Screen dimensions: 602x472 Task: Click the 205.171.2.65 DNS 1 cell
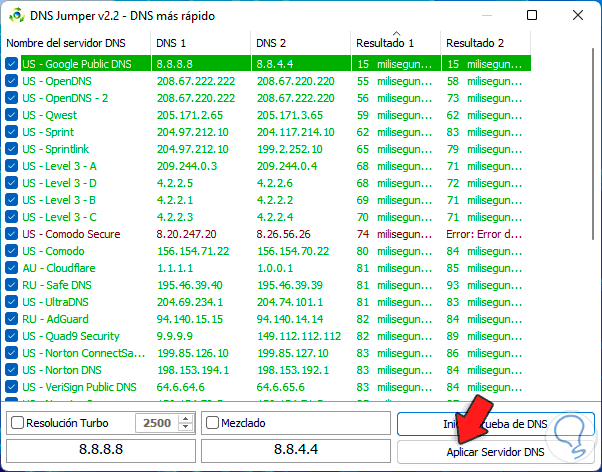point(190,115)
